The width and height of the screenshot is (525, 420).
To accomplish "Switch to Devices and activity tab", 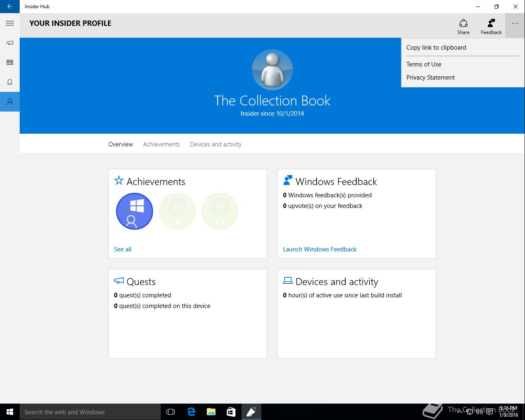I will coord(216,144).
